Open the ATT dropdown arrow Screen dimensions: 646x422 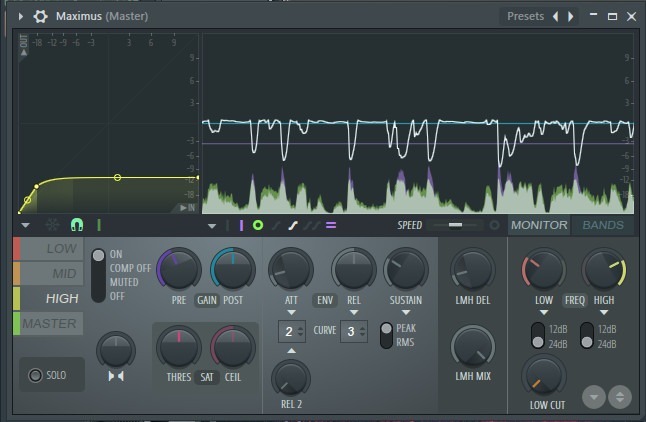click(x=291, y=313)
